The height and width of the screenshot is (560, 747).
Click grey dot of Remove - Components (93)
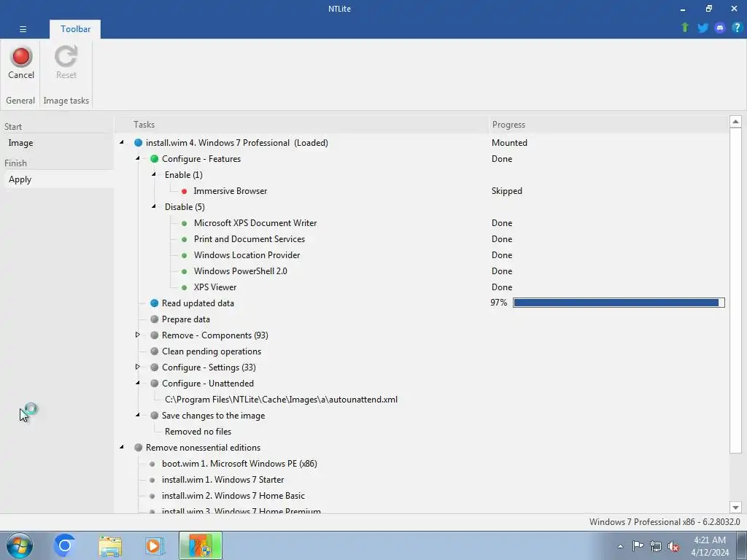tap(155, 335)
